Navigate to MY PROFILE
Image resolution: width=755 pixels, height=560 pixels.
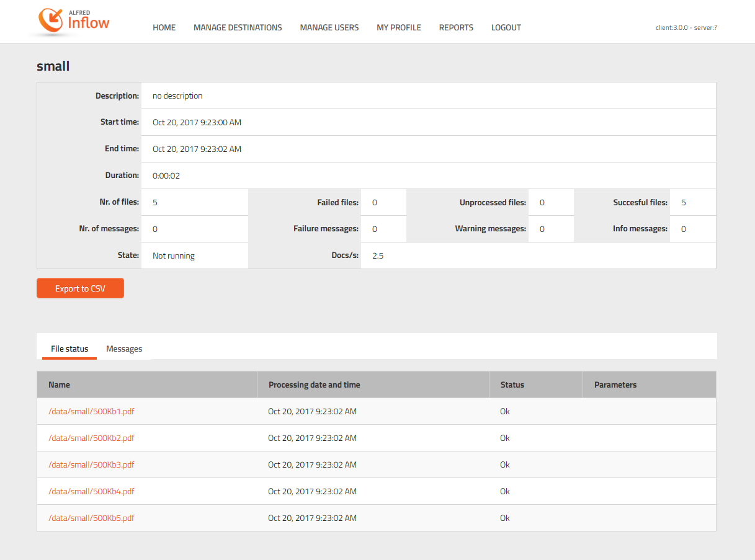pos(398,27)
